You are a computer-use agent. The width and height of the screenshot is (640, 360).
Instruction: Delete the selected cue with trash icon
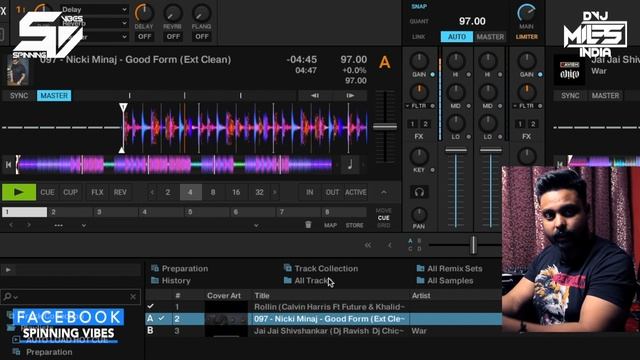[308, 225]
